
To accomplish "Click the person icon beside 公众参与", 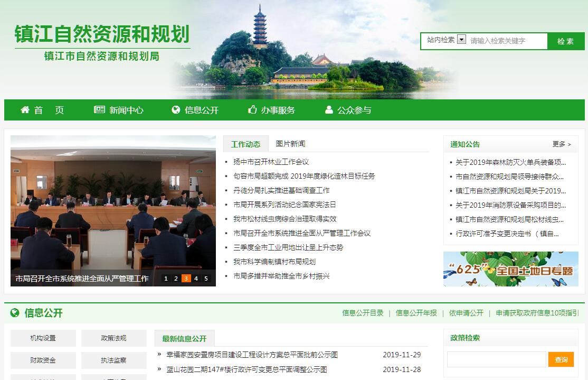I will 329,109.
